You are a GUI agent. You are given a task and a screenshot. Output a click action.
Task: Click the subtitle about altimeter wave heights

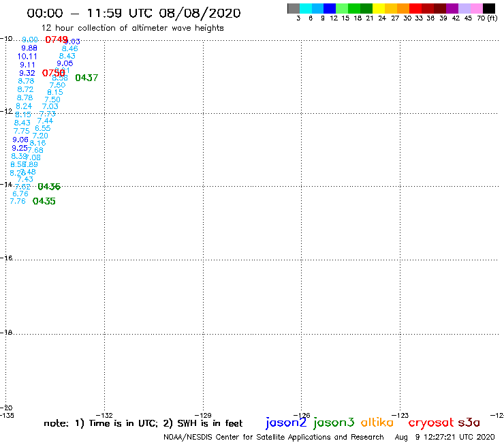pyautogui.click(x=132, y=28)
